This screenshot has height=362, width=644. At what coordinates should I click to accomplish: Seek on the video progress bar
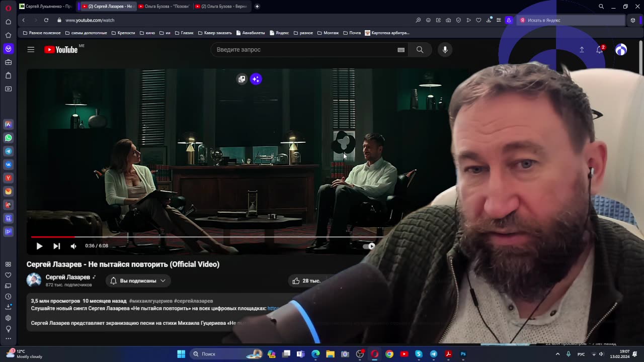point(207,236)
